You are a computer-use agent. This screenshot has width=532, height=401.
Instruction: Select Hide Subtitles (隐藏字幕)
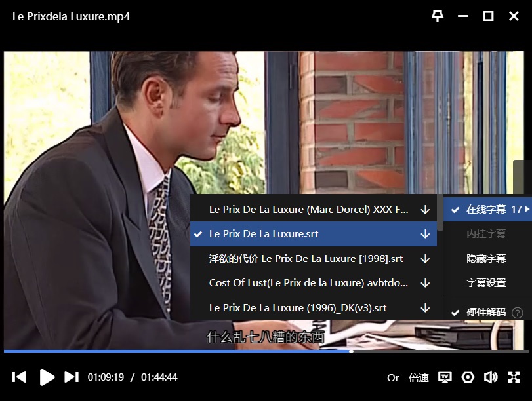coord(486,259)
